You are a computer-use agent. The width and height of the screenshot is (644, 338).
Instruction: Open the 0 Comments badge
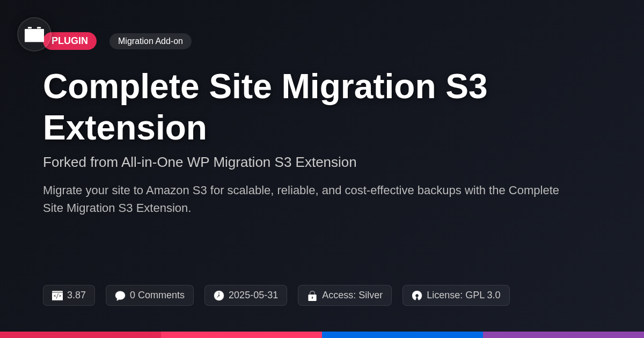(x=150, y=296)
